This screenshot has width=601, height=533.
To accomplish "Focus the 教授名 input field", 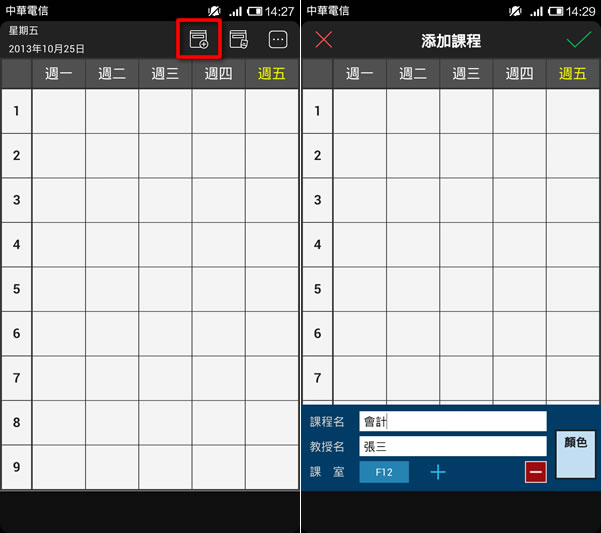I will [453, 446].
